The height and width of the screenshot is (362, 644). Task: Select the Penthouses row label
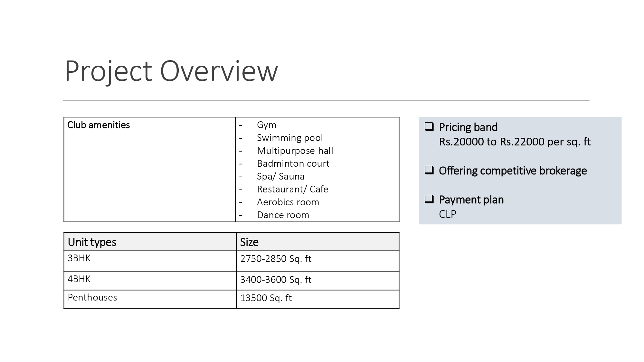click(92, 297)
